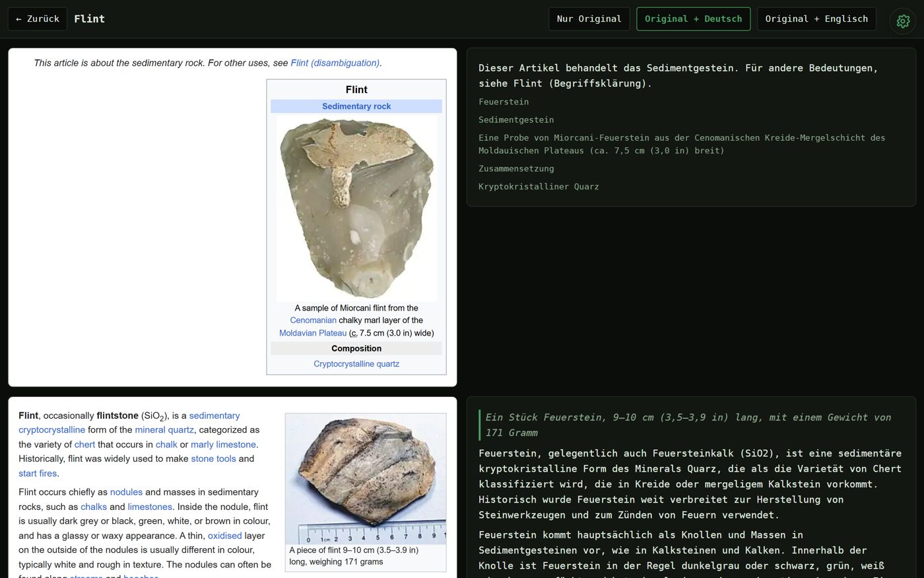Open the nodules link
924x578 pixels.
(x=126, y=492)
